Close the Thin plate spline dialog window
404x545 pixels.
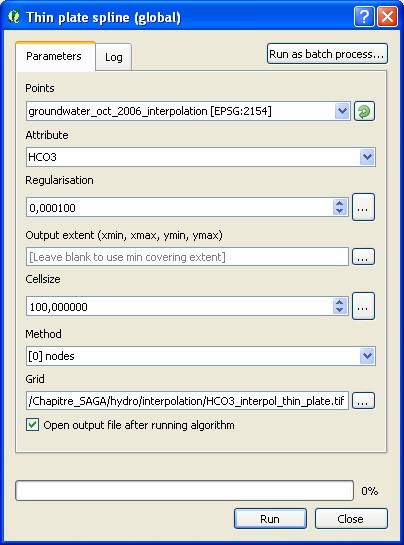pyautogui.click(x=387, y=16)
